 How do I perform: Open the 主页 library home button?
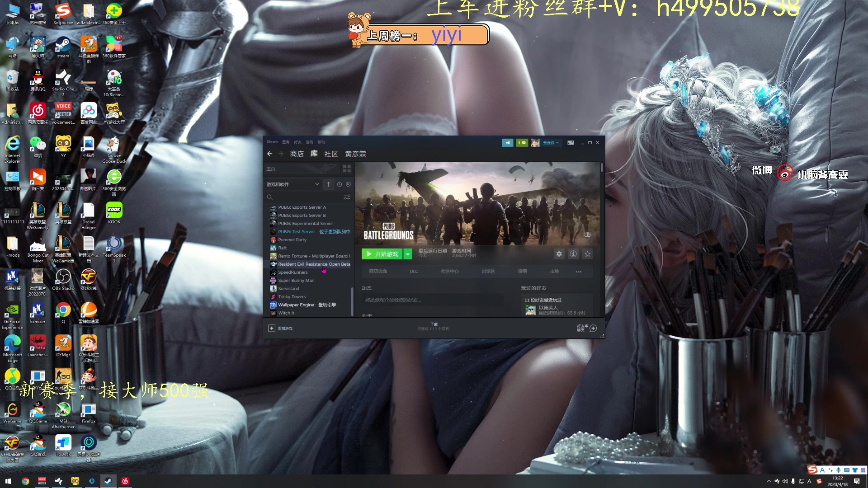pyautogui.click(x=302, y=169)
